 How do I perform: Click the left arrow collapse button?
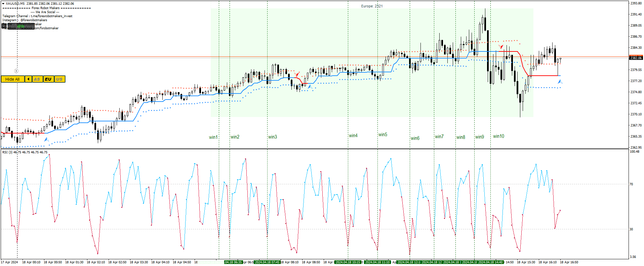(x=28, y=79)
